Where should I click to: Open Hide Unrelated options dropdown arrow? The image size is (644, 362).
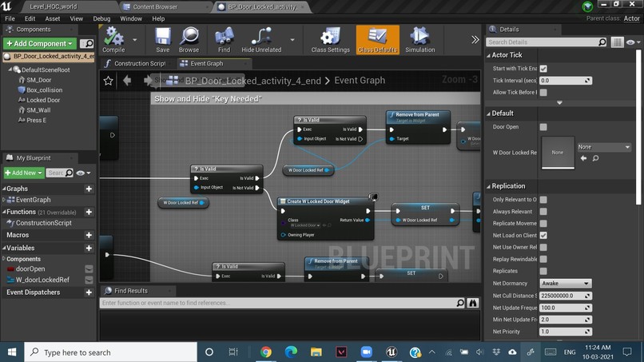click(292, 40)
